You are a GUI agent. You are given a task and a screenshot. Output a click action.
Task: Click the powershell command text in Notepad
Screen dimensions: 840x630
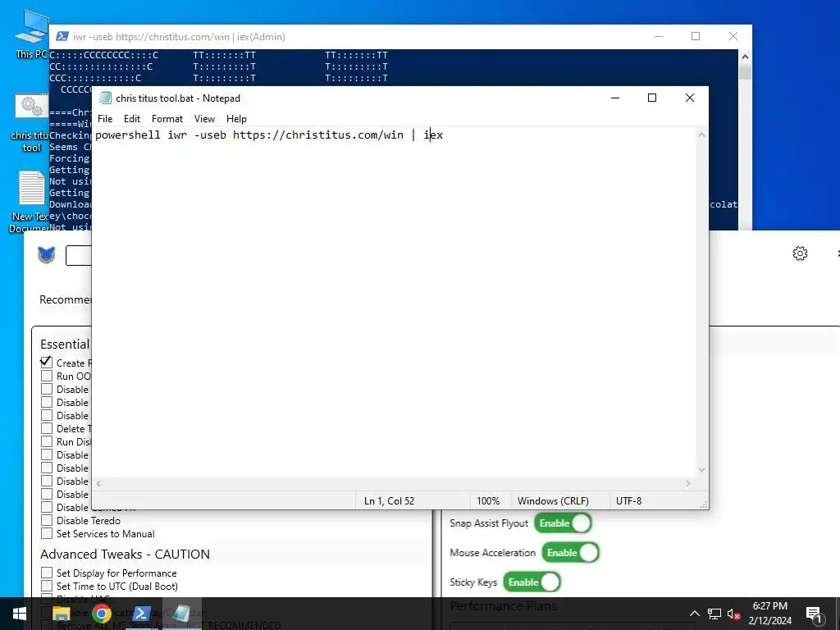click(269, 135)
